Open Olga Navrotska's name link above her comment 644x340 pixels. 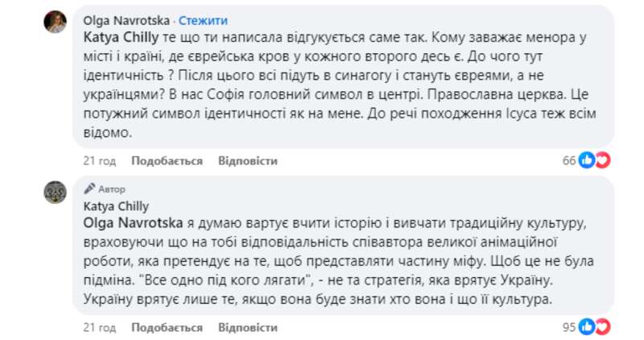(x=127, y=19)
